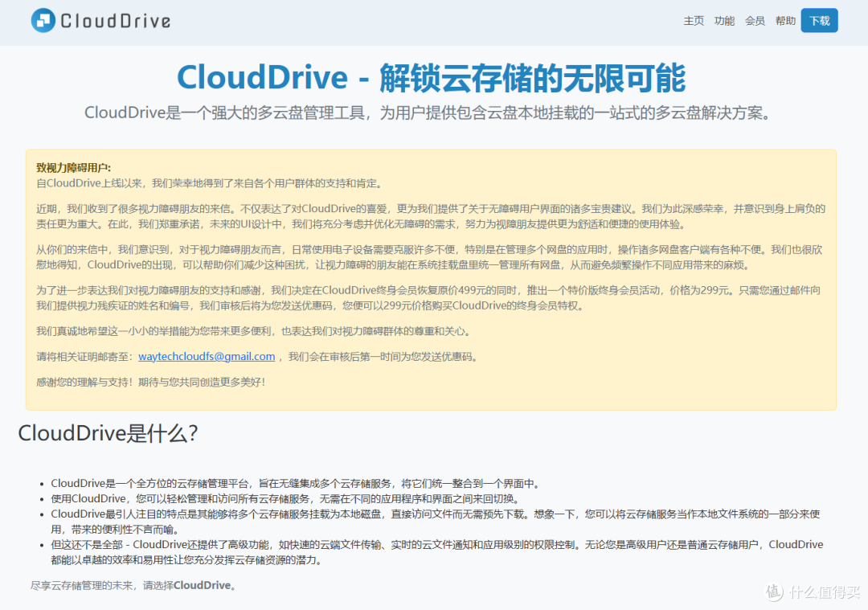Click the text 请将相关证明邮寄至:
868x610 pixels.
point(85,357)
